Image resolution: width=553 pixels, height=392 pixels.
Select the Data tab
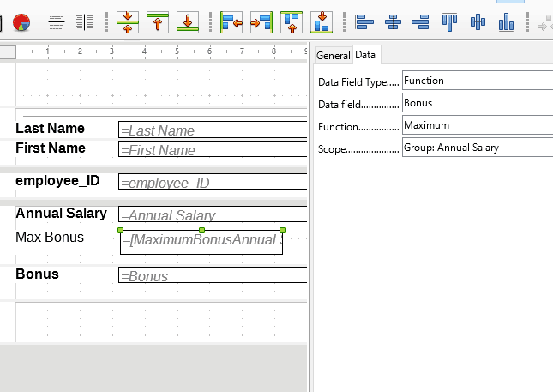(365, 55)
